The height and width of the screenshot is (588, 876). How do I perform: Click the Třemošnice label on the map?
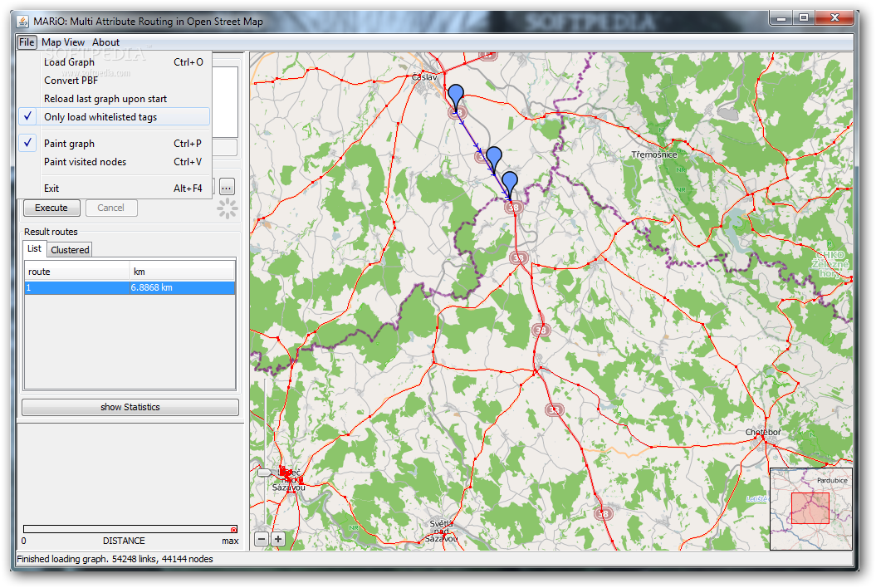pyautogui.click(x=654, y=154)
